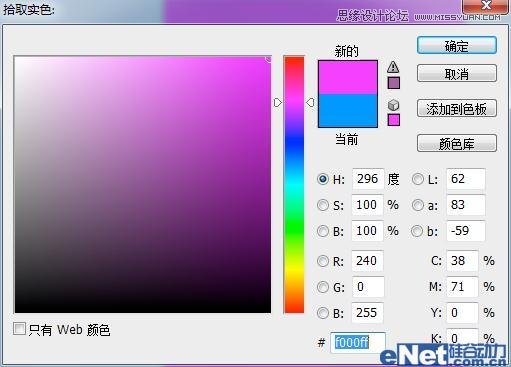This screenshot has height=367, width=511.
Task: Select the in-gamut purple swatch below warning
Action: click(x=394, y=83)
